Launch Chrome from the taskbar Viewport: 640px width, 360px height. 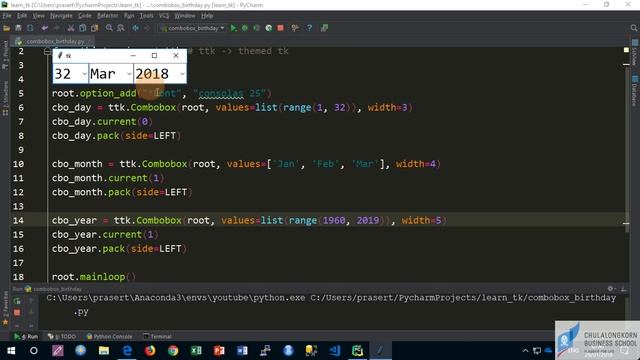pyautogui.click(x=173, y=350)
